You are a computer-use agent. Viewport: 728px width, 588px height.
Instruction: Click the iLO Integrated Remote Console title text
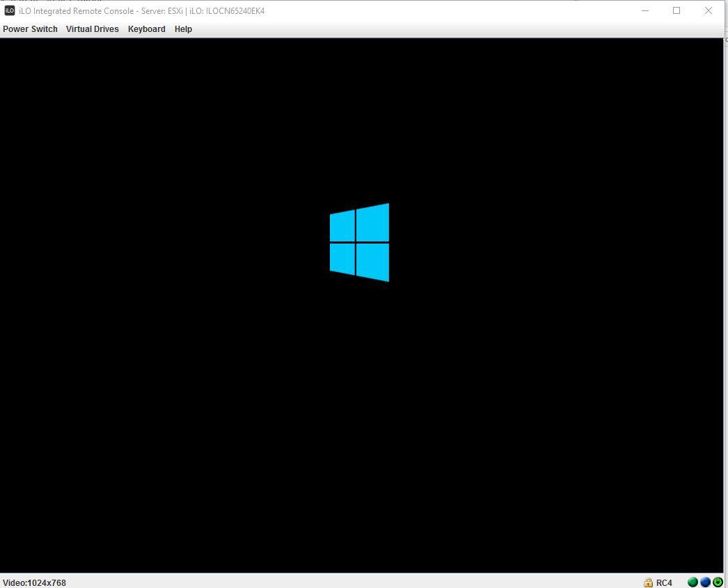[141, 10]
